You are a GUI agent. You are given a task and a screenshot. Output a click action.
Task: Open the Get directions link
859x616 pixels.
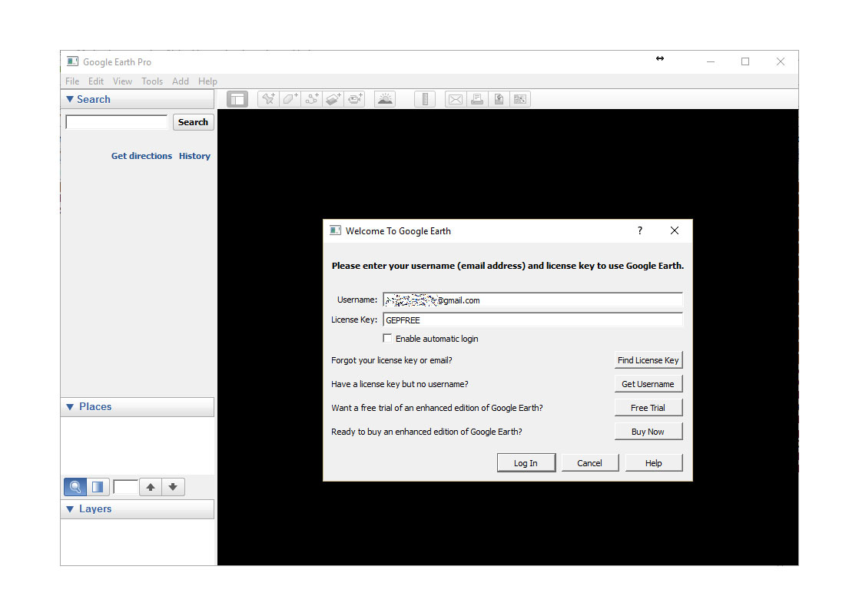click(141, 156)
